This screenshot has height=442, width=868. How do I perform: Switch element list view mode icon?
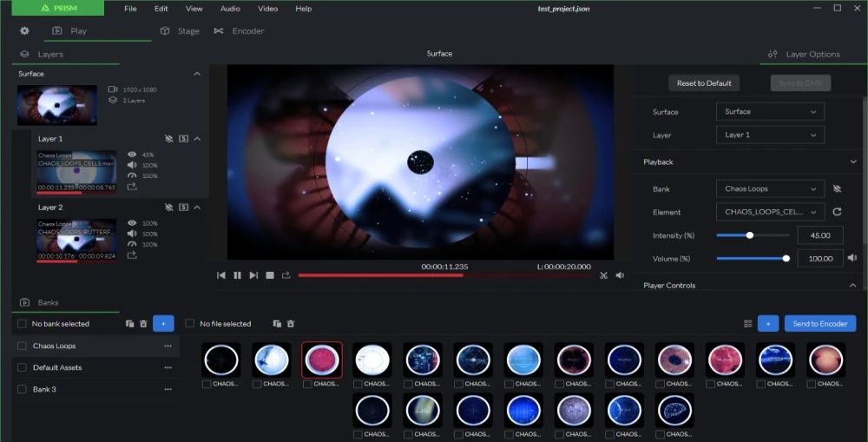click(x=748, y=324)
